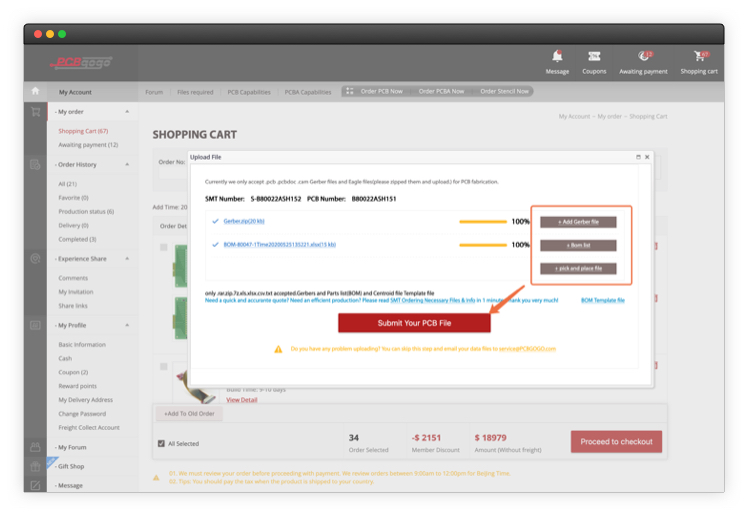The height and width of the screenshot is (516, 748).
Task: Open Coupon (2) in sidebar
Action: click(73, 372)
